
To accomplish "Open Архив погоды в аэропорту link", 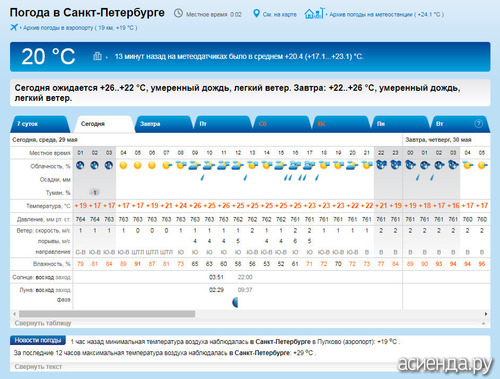I will (80, 28).
